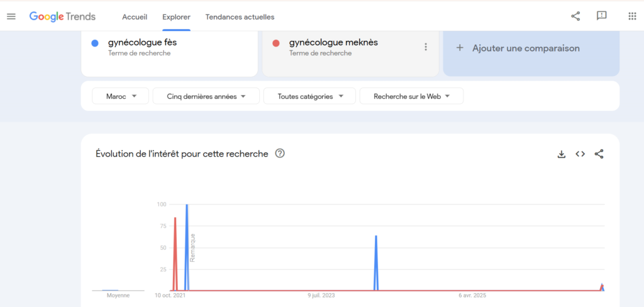The width and height of the screenshot is (644, 307).
Task: Click the help icon beside Évolution de l'intérêt
Action: (280, 153)
